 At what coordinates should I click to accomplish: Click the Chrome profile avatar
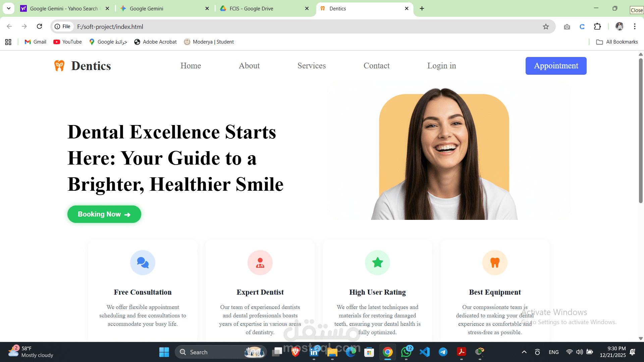pos(619,26)
